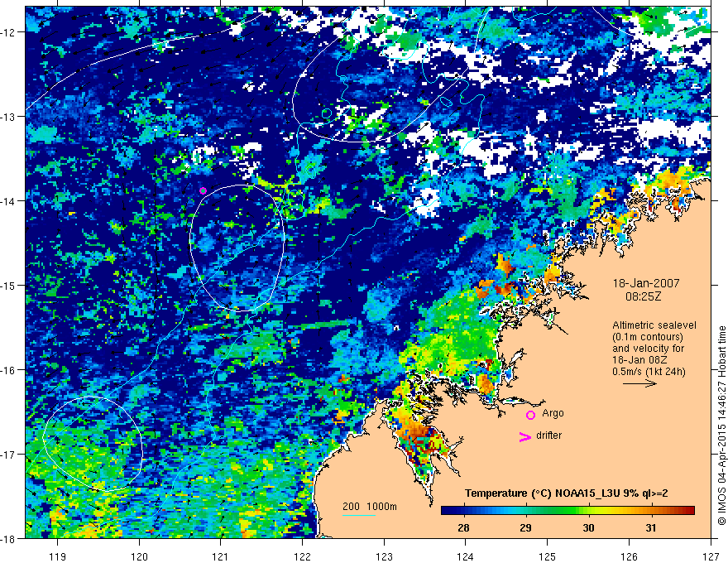Click longitude axis label 123
The width and height of the screenshot is (728, 563).
(x=384, y=556)
